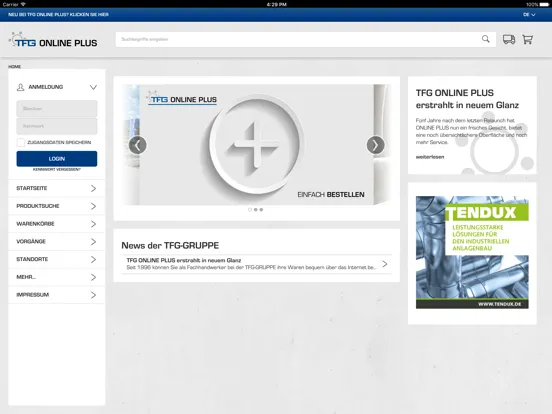Open the delivery truck icon
Viewport: 552px width, 414px height.
pyautogui.click(x=509, y=39)
